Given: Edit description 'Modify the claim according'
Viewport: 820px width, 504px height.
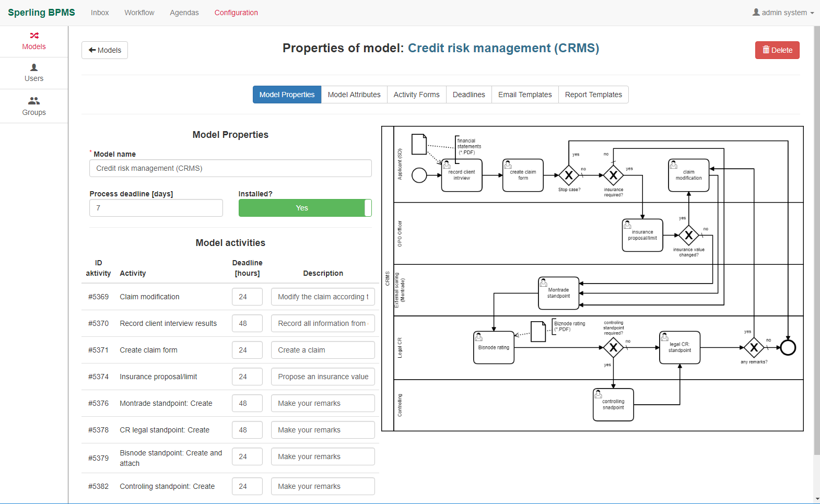Looking at the screenshot, I should coord(323,297).
